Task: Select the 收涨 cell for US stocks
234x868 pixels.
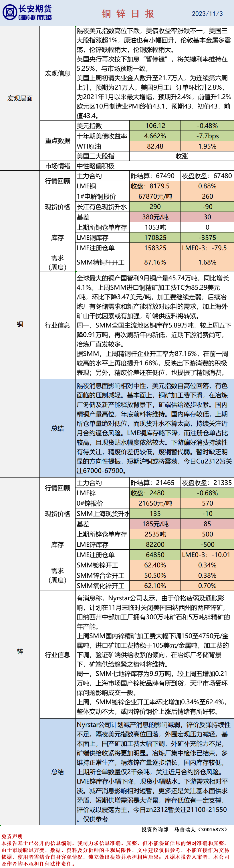Action: (x=181, y=156)
